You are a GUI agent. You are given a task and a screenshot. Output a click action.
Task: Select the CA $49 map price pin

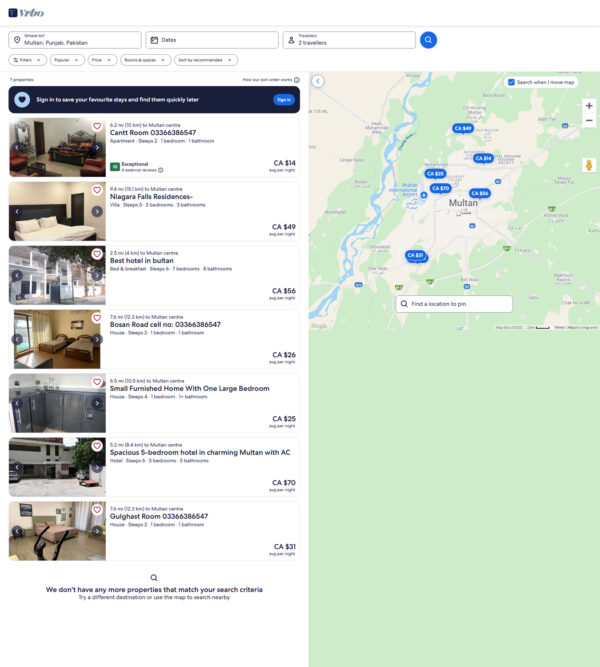coord(463,128)
